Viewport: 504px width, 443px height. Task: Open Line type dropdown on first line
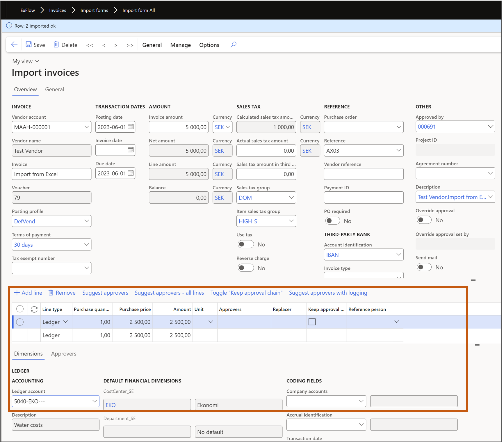pyautogui.click(x=66, y=322)
